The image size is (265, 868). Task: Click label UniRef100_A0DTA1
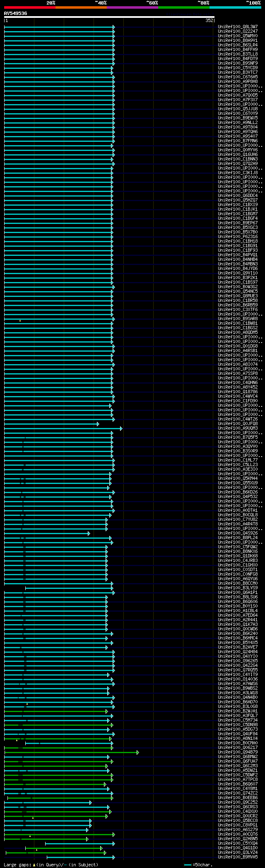pyautogui.click(x=238, y=510)
